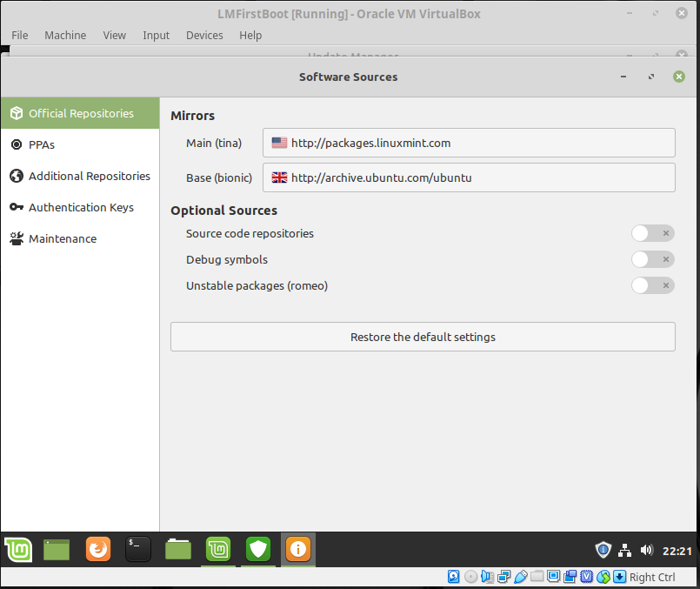Click the VirtualBox USB status icon
700x589 pixels.
pyautogui.click(x=521, y=577)
